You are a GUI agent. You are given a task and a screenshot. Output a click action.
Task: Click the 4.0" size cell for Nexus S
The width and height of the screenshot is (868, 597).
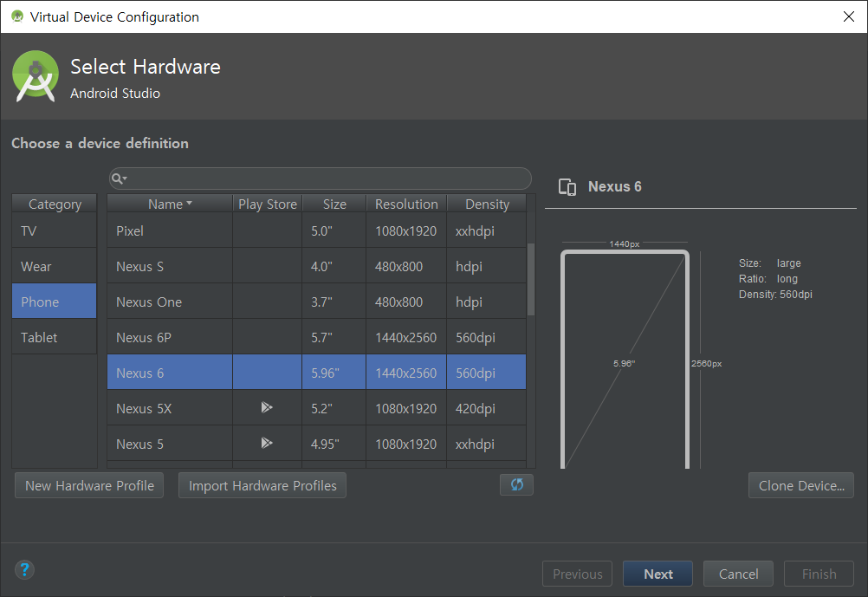click(x=334, y=266)
